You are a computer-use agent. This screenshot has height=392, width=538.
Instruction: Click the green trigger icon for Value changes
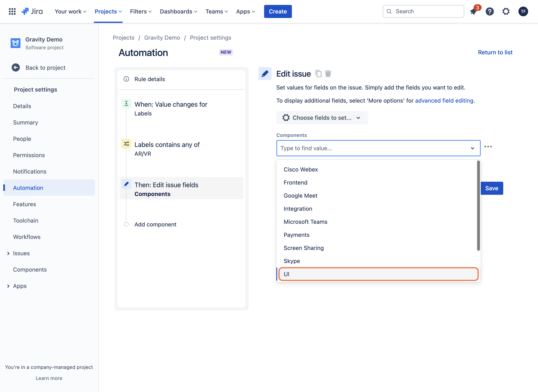(126, 103)
